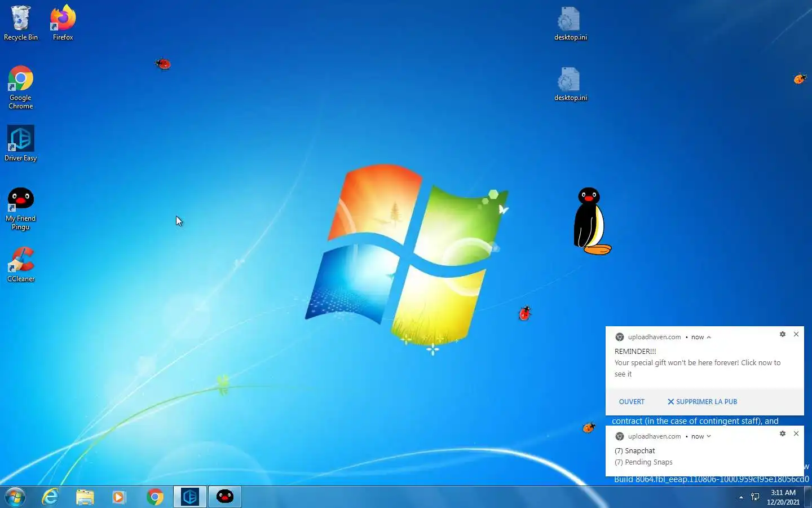Click the orange ladybug at the desktop's right edge

click(x=800, y=78)
